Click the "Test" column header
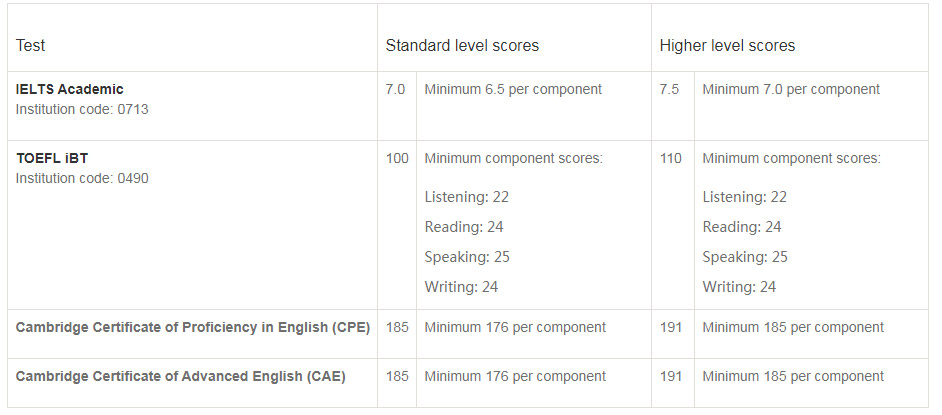942x415 pixels. tap(31, 46)
